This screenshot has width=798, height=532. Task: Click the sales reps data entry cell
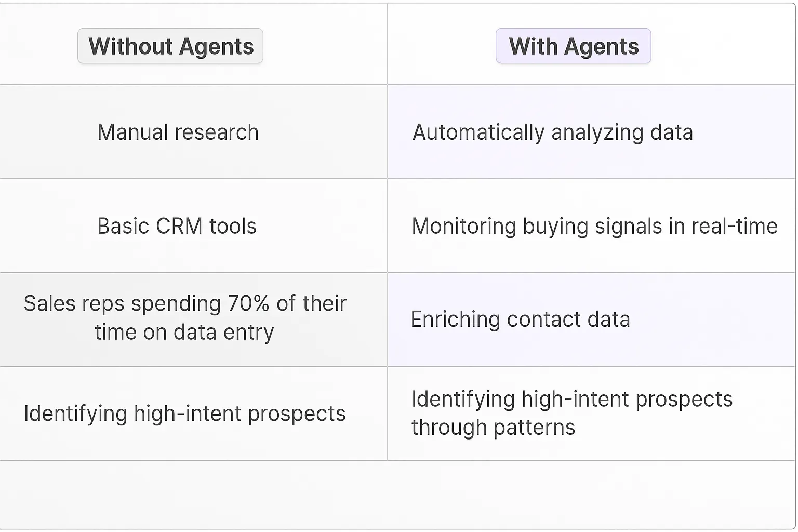[x=184, y=317]
